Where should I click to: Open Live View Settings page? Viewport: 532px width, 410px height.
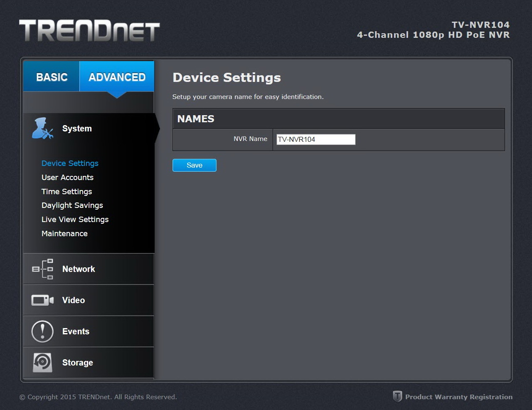(x=75, y=220)
